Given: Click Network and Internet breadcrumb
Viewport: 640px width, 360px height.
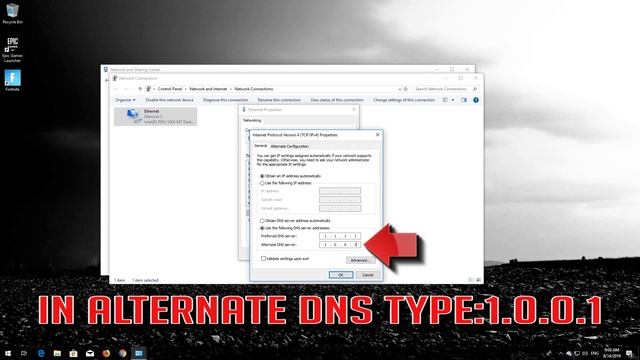Looking at the screenshot, I should [208, 89].
